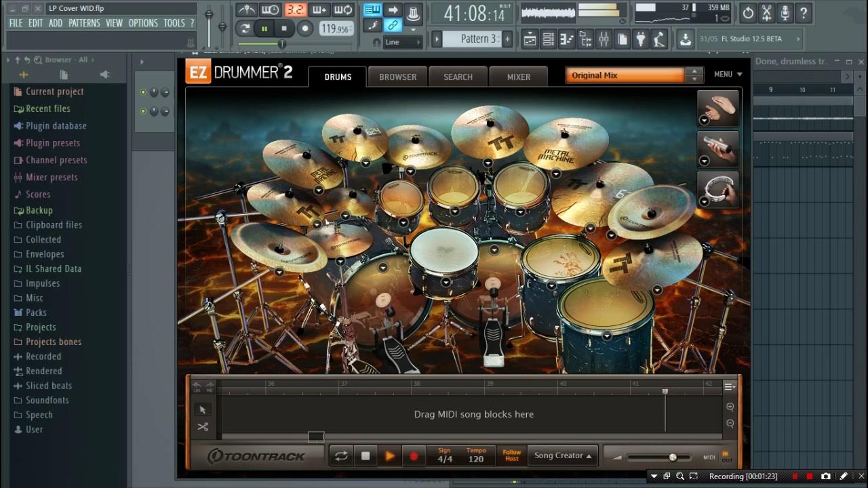The height and width of the screenshot is (488, 868).
Task: Click the FL Studio stop button
Action: (284, 28)
